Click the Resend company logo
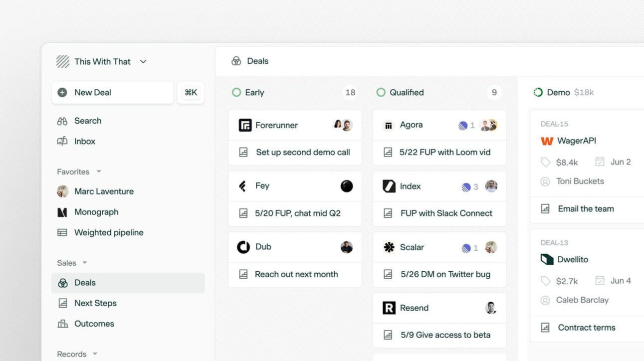644x361 pixels. pyautogui.click(x=389, y=308)
